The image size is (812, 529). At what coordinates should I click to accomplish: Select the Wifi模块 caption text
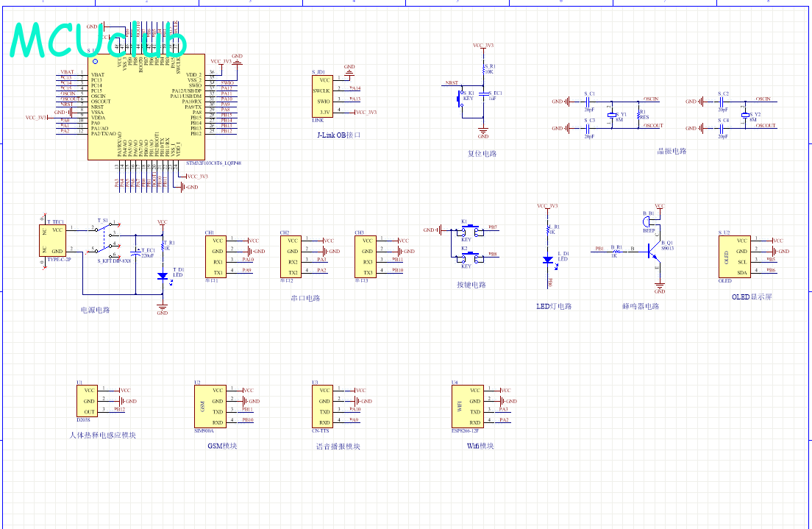(x=480, y=446)
